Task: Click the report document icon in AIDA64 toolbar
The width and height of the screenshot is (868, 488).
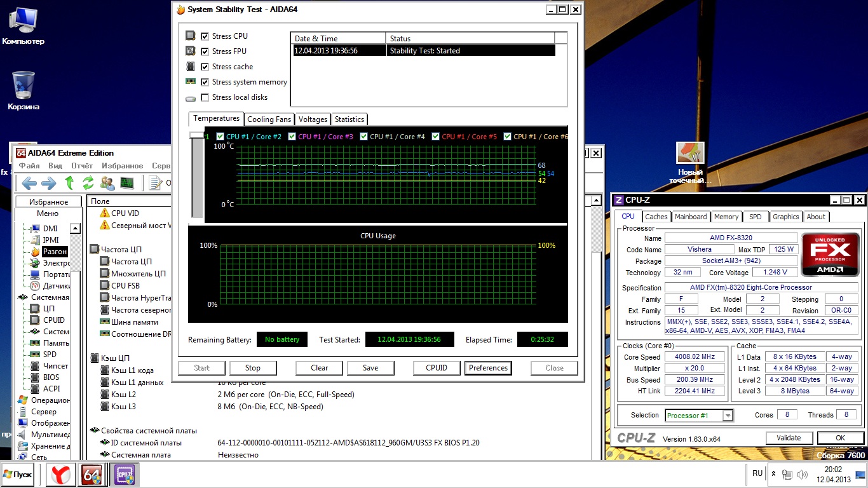Action: coord(155,184)
